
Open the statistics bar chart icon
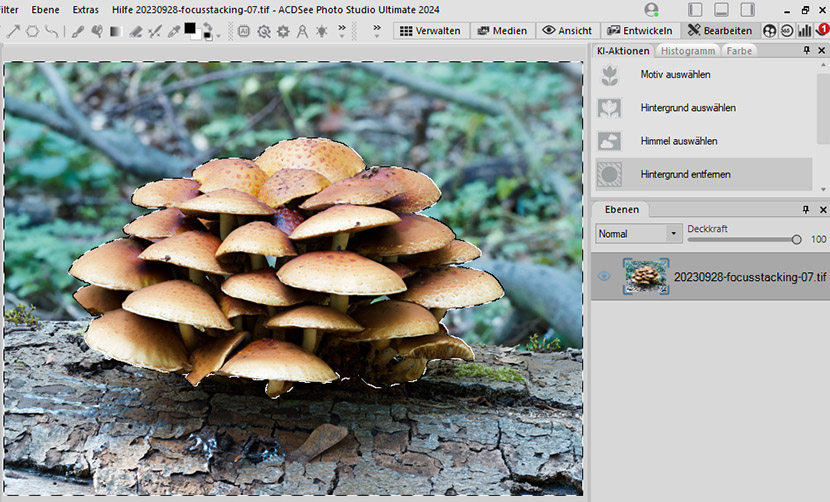click(x=804, y=31)
